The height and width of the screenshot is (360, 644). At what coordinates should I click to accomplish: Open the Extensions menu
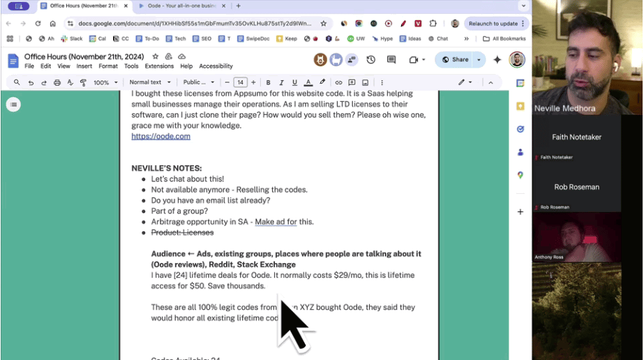click(x=159, y=66)
